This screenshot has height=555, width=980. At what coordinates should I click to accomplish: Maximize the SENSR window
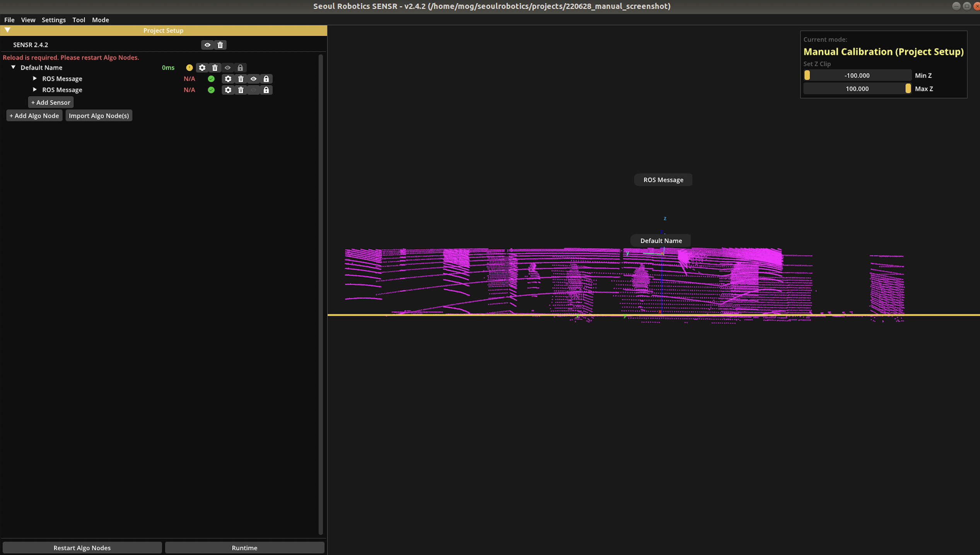(967, 6)
